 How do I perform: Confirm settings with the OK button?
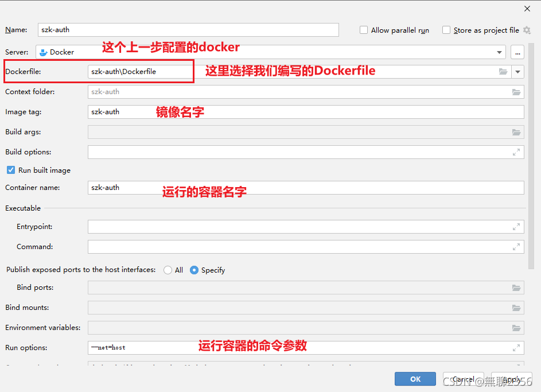coord(415,379)
